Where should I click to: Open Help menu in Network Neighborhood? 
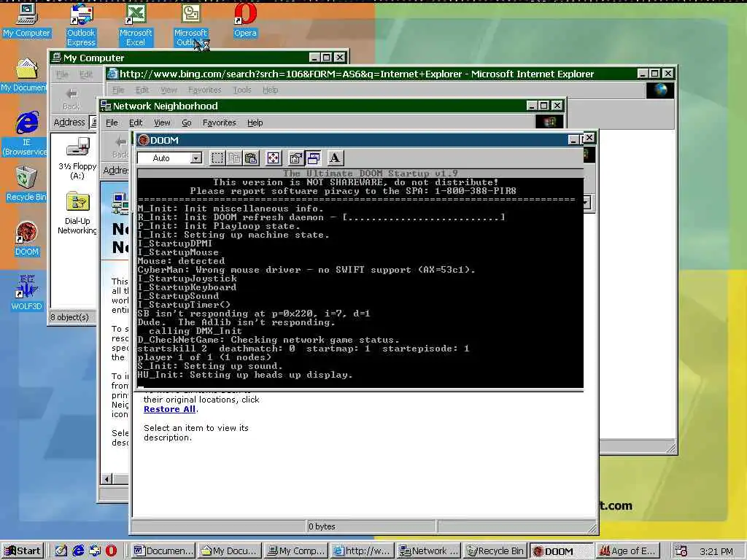(x=255, y=122)
